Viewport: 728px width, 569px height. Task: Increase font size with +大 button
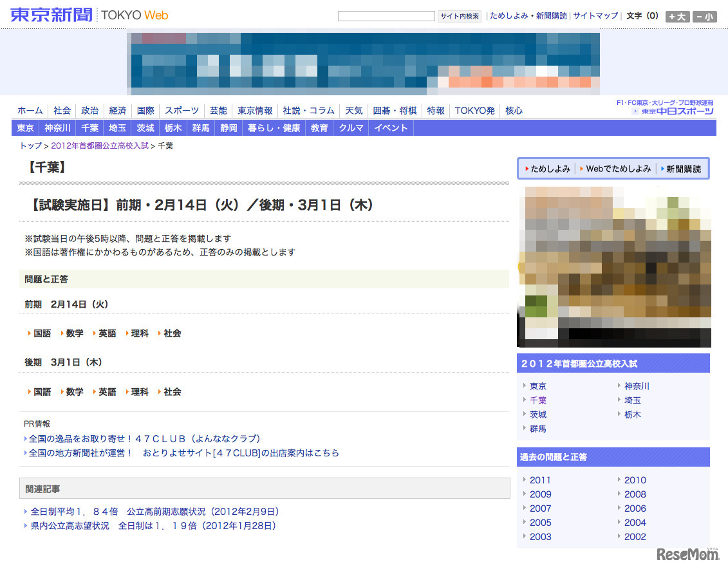(x=677, y=17)
